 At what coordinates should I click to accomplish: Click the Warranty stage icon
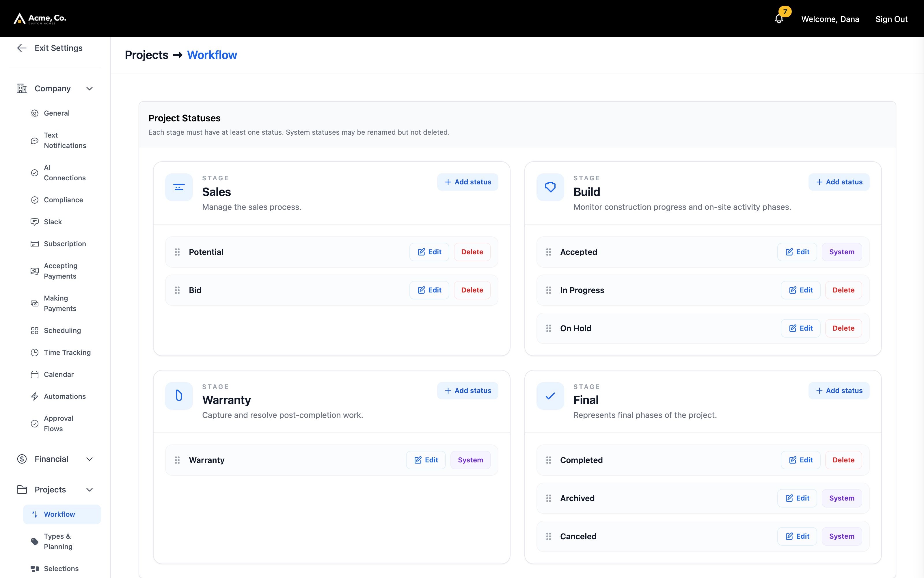(179, 396)
